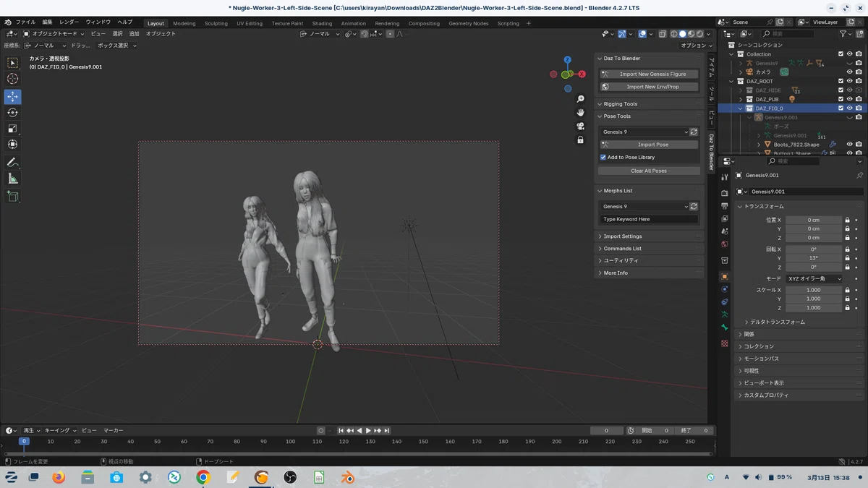Click the Z axis on navigation gizmo
The height and width of the screenshot is (488, 868).
click(568, 60)
